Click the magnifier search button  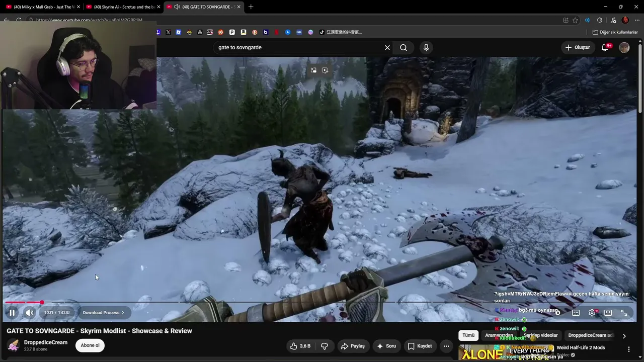click(404, 47)
